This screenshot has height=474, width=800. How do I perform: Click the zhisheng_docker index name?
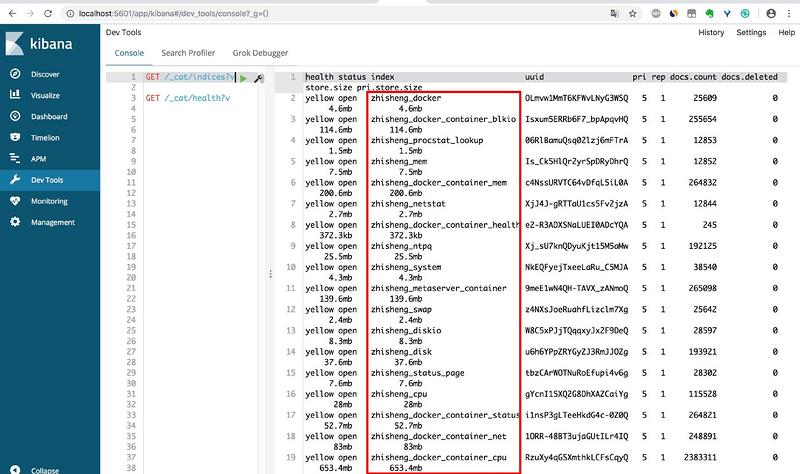point(406,98)
